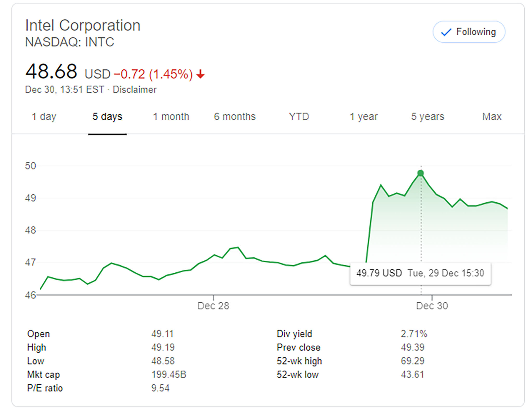Screen dimensions: 532x415
Task: Open the Disclaimer link
Action: pyautogui.click(x=135, y=90)
